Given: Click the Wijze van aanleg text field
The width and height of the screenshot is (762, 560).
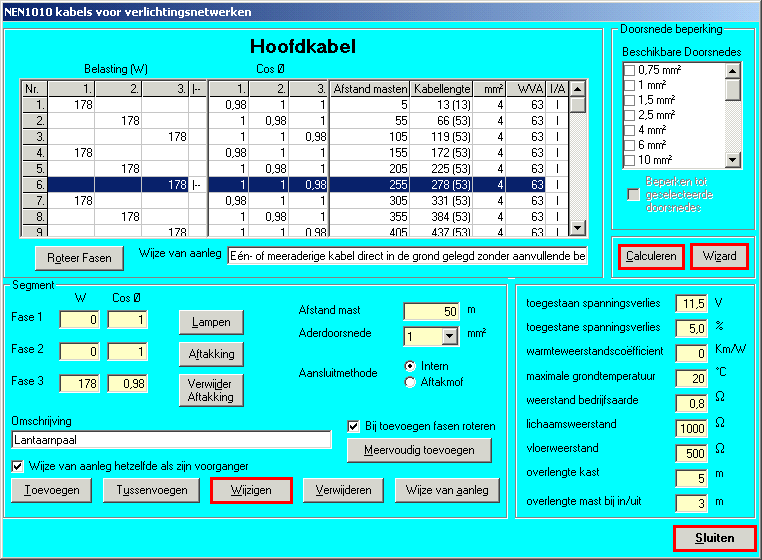Looking at the screenshot, I should pyautogui.click(x=407, y=256).
